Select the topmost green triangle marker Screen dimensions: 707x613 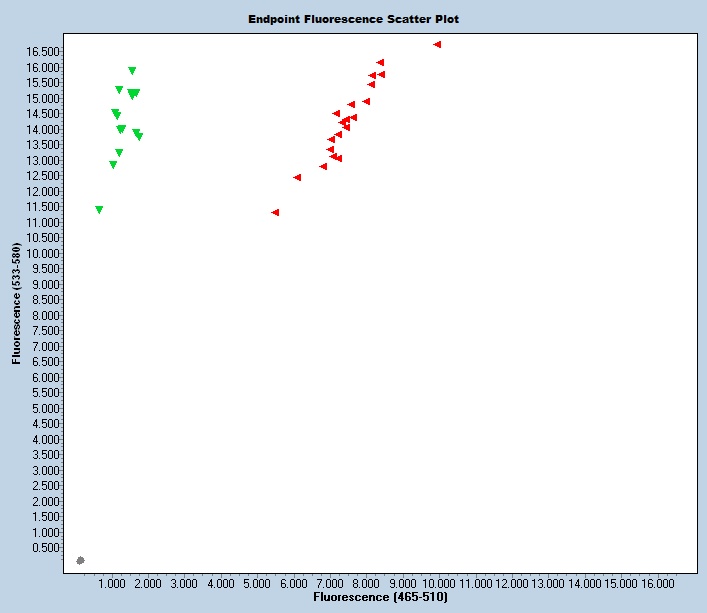[x=132, y=71]
